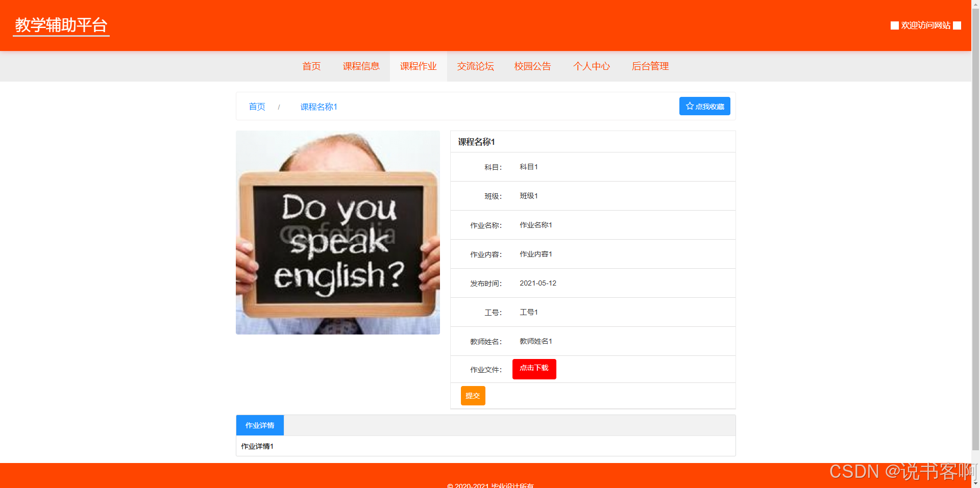
Task: Click the 作业内容1 value
Action: [536, 254]
